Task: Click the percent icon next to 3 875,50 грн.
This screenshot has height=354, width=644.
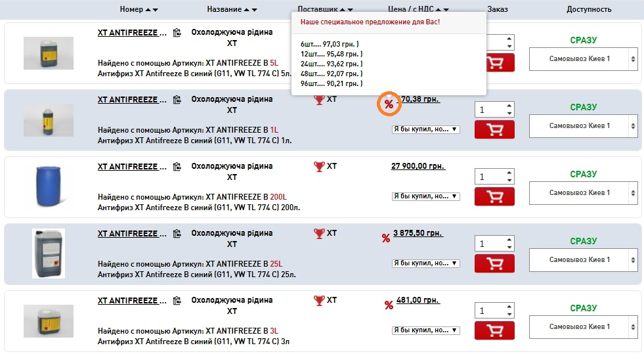Action: 386,238
